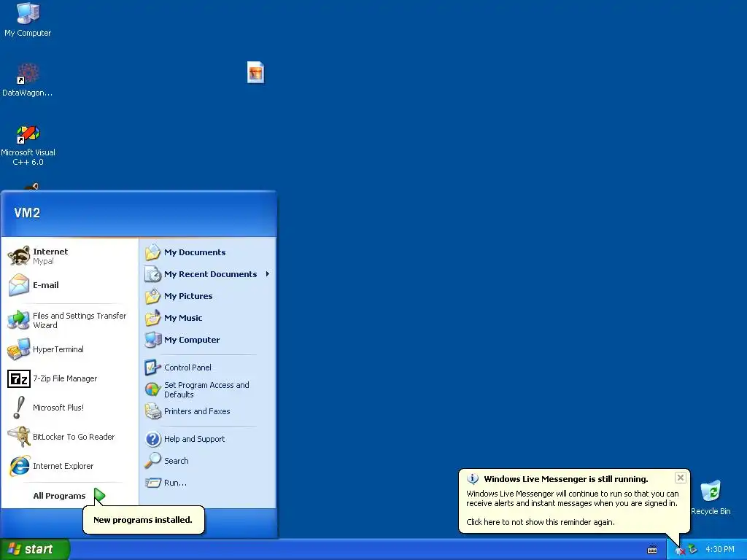Click the 4:30 PM system clock
747x560 pixels.
click(x=719, y=549)
